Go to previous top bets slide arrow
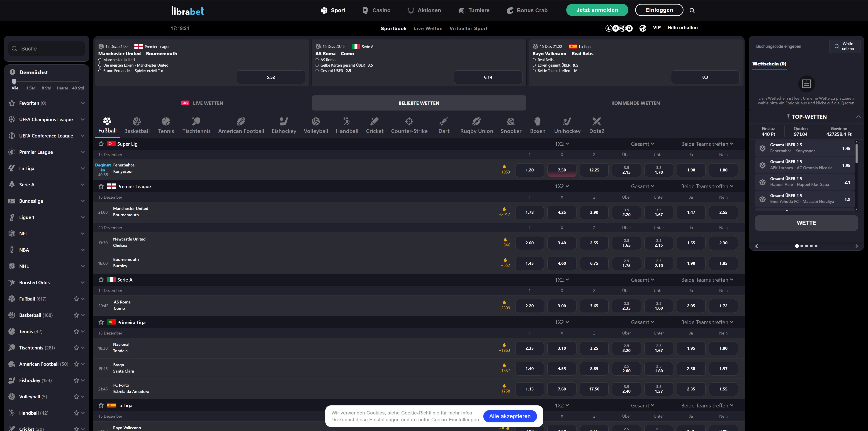Image resolution: width=868 pixels, height=431 pixels. point(756,246)
